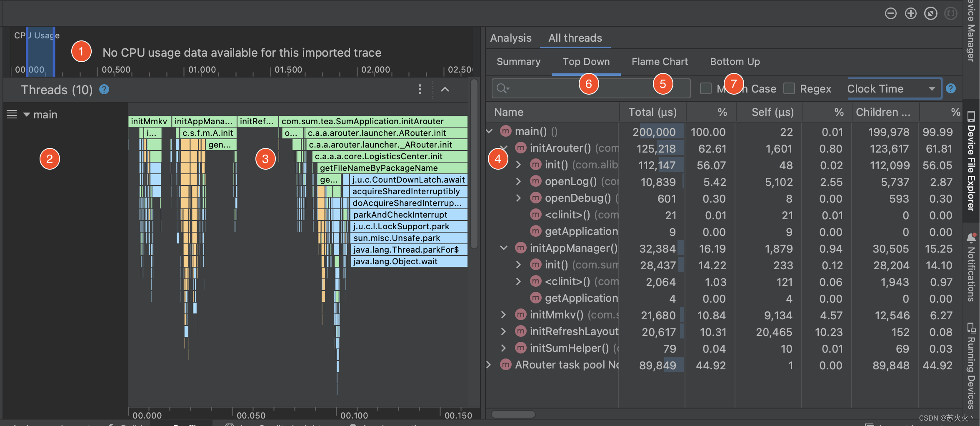
Task: Open the Notifications side panel bell
Action: tap(971, 238)
